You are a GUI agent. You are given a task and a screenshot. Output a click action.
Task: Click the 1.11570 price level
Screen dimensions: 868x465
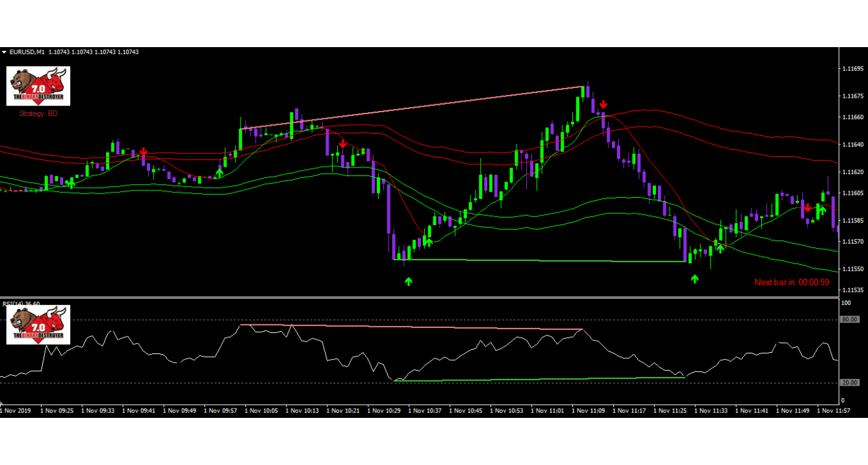tap(854, 241)
